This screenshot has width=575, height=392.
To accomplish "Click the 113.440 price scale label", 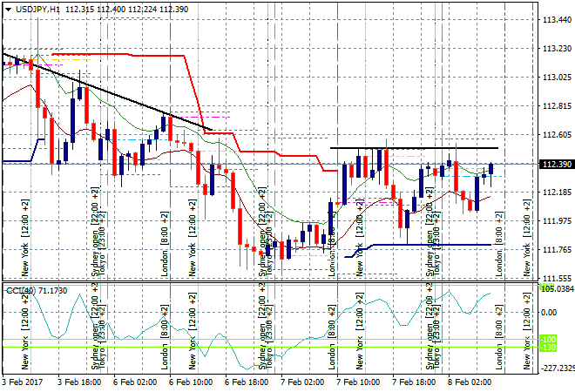I will [557, 20].
